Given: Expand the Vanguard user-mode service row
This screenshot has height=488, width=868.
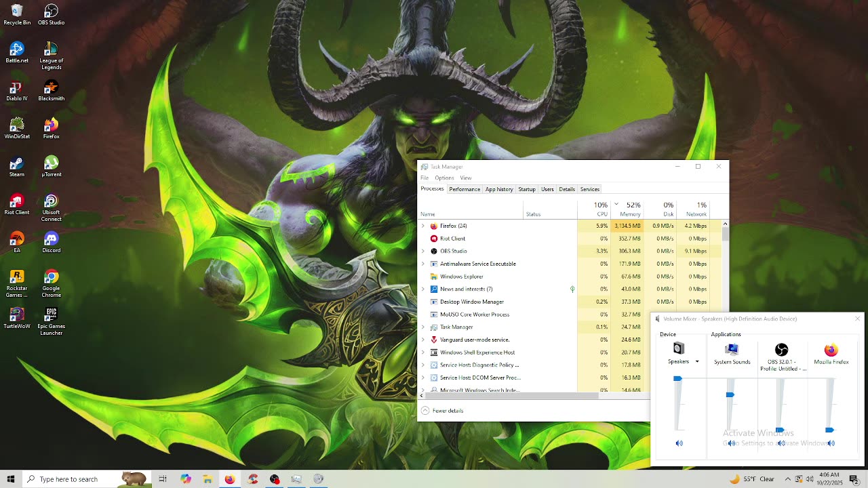Looking at the screenshot, I should (423, 340).
